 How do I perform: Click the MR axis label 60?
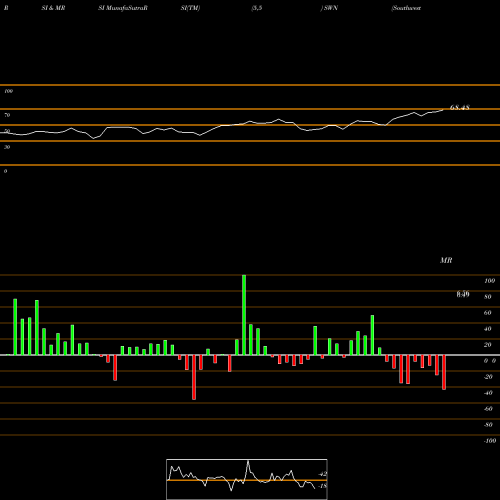pos(488,313)
